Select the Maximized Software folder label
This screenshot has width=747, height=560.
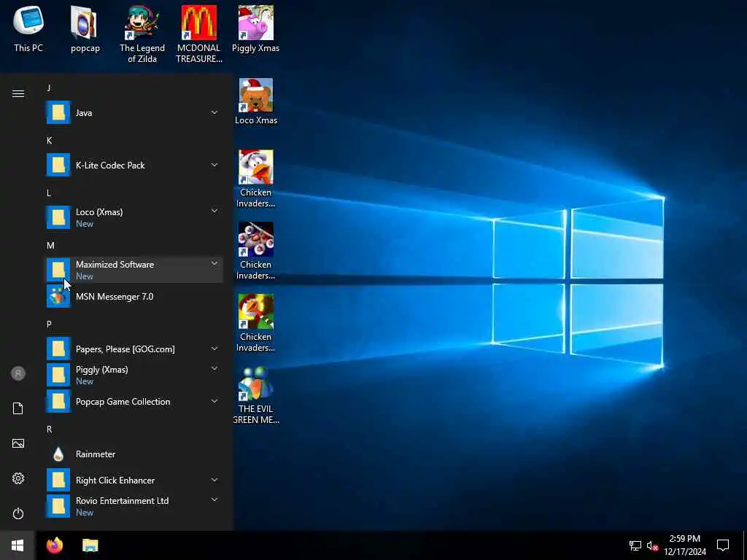115,264
